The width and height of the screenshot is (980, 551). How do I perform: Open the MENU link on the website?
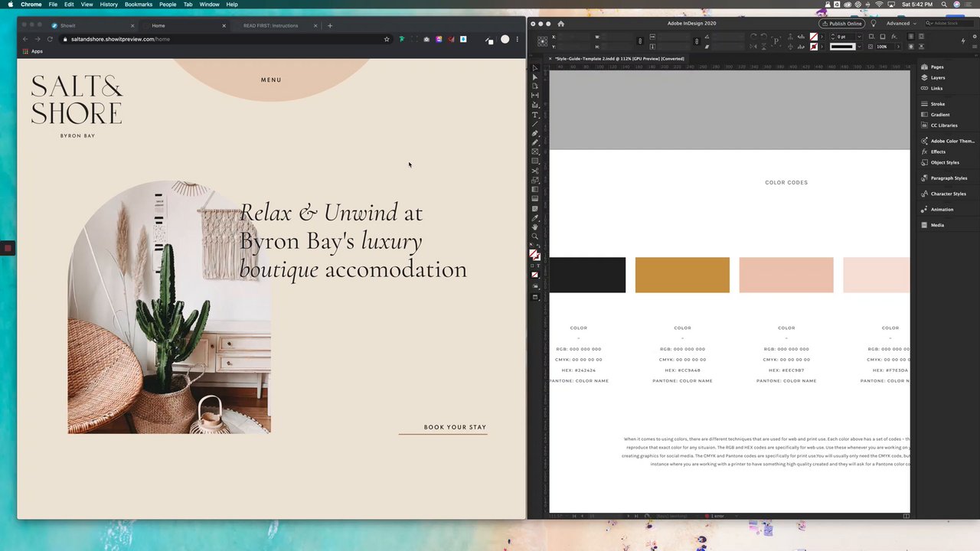click(x=271, y=80)
